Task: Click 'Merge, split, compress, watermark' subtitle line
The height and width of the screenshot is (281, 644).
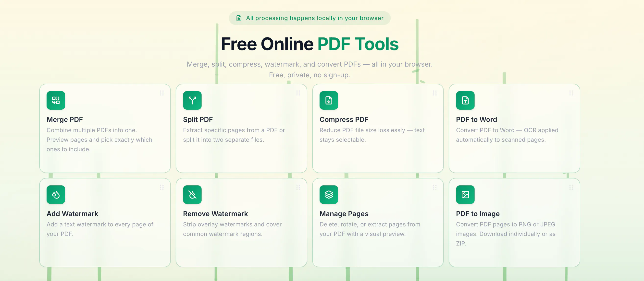Action: tap(310, 64)
